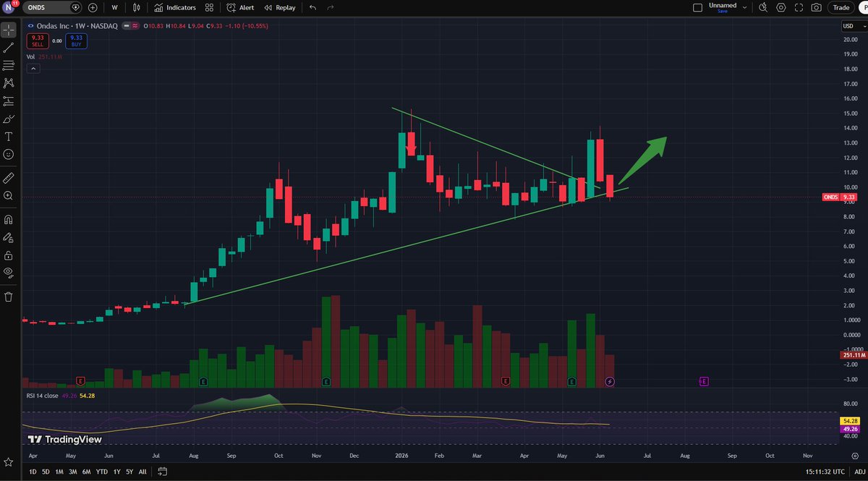868x481 pixels.
Task: Open the favorites star toolbar
Action: point(8,461)
